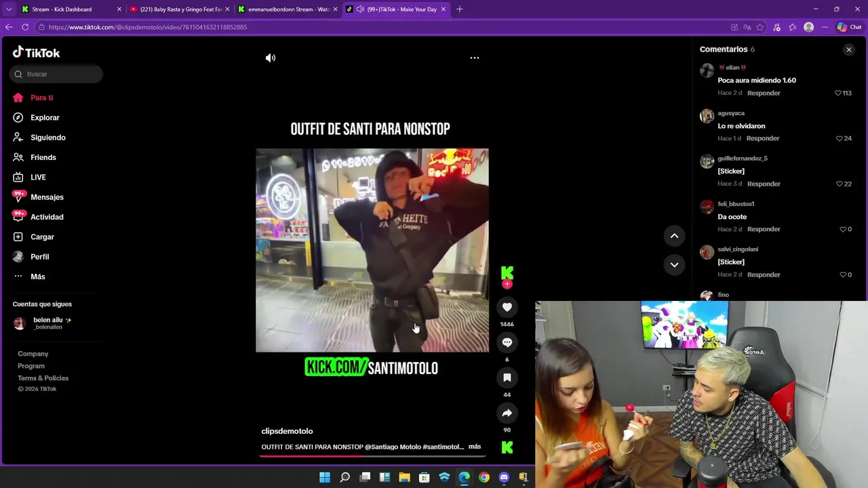
Task: Switch to emmanuelbordonn Stream tab
Action: pos(288,9)
